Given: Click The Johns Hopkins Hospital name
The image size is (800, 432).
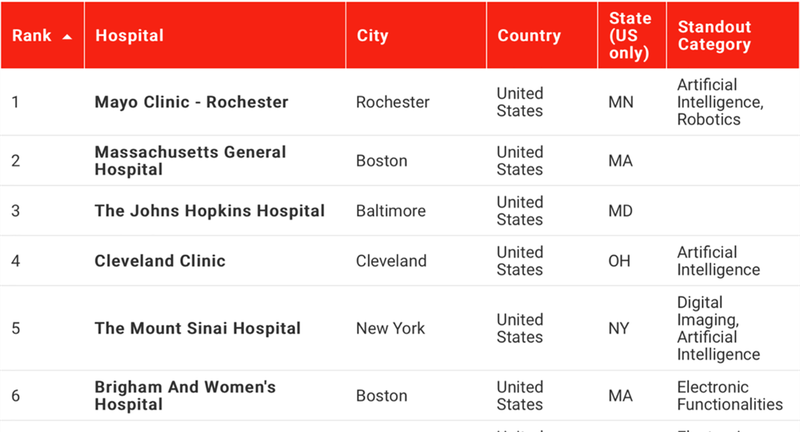Looking at the screenshot, I should [x=209, y=211].
